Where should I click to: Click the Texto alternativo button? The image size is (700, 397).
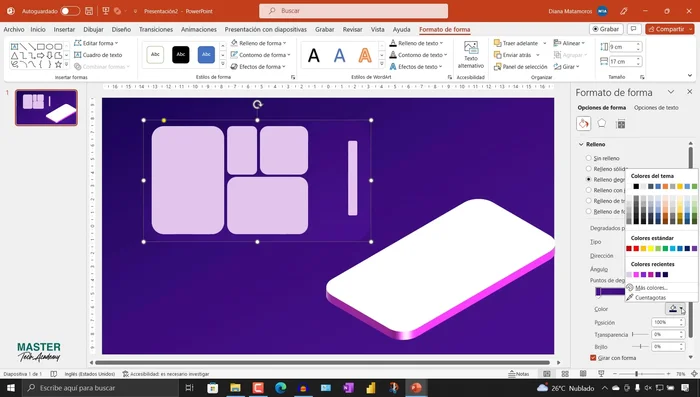coord(471,55)
